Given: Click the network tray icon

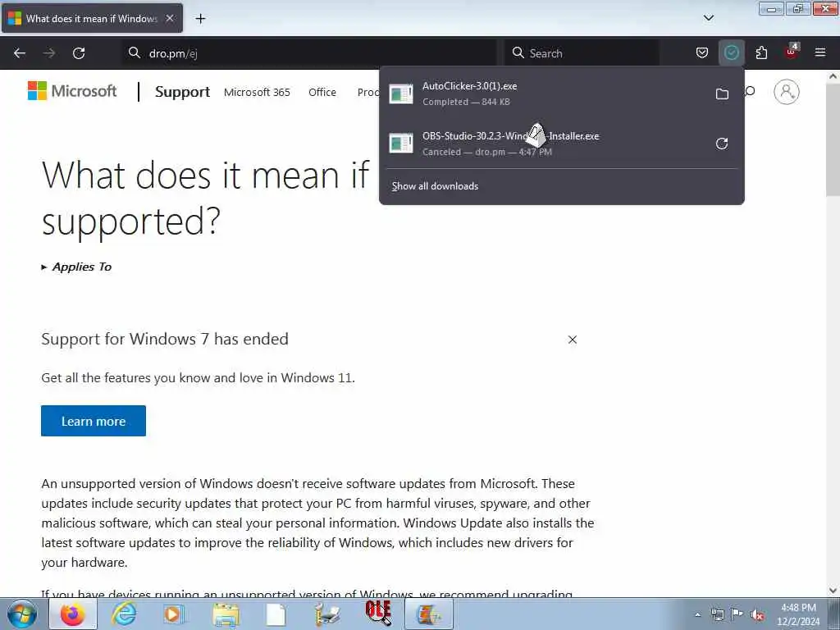Looking at the screenshot, I should coord(717,614).
